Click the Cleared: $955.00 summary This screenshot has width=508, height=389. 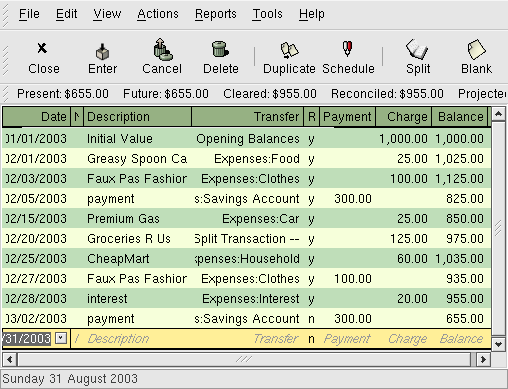(x=270, y=94)
